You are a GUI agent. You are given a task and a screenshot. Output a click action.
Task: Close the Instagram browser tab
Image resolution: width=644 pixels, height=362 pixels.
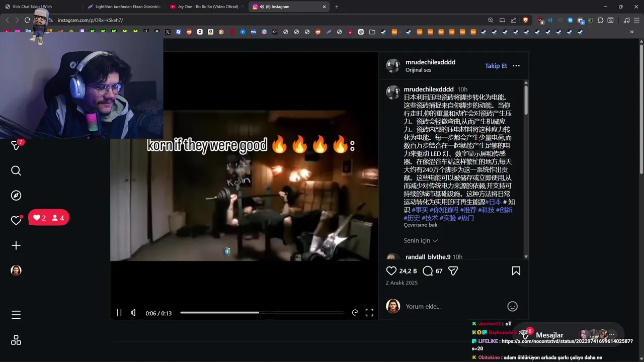(x=324, y=7)
